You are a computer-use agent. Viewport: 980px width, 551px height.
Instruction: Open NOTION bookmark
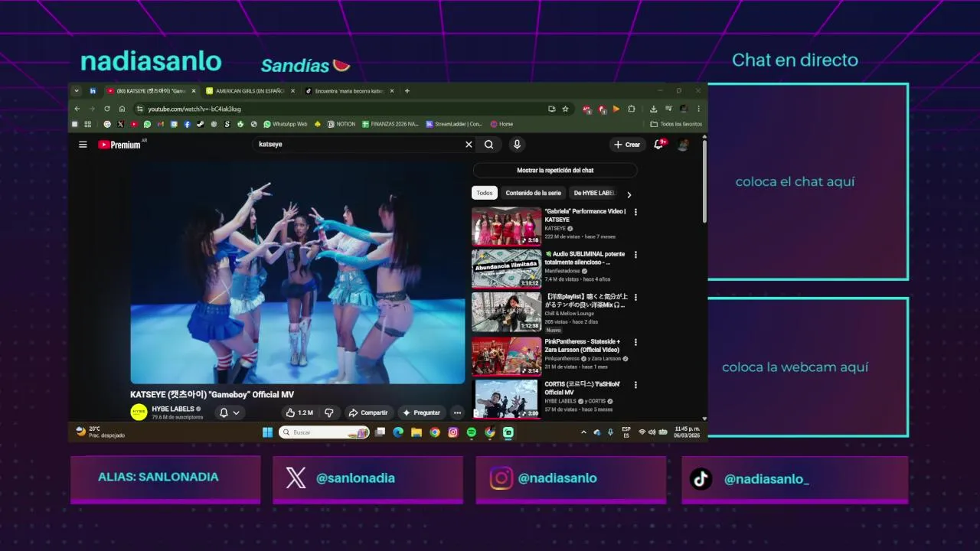point(341,124)
